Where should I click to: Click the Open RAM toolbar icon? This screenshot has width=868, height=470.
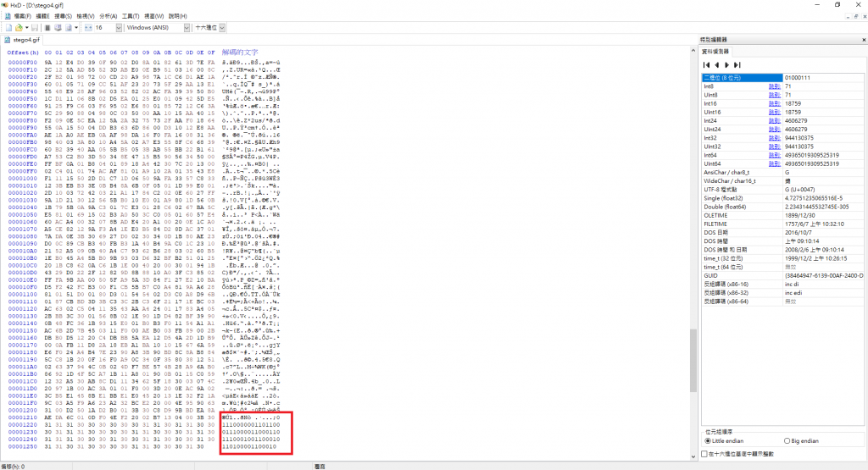pos(47,28)
